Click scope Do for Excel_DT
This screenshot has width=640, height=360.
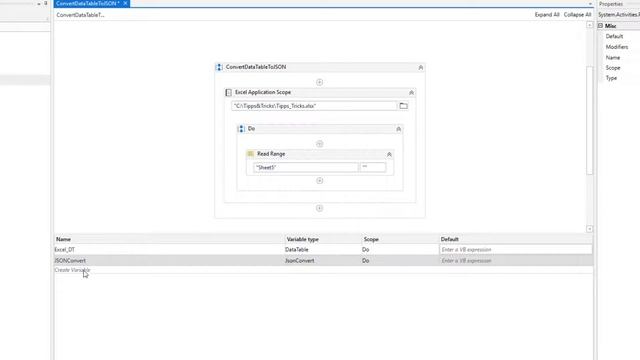coord(365,249)
